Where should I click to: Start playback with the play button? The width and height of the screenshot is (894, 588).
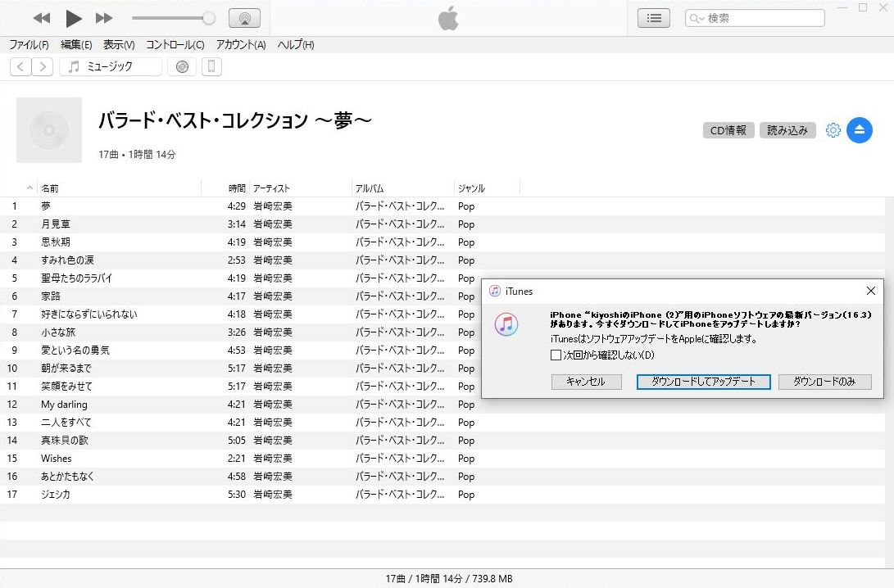(x=73, y=18)
